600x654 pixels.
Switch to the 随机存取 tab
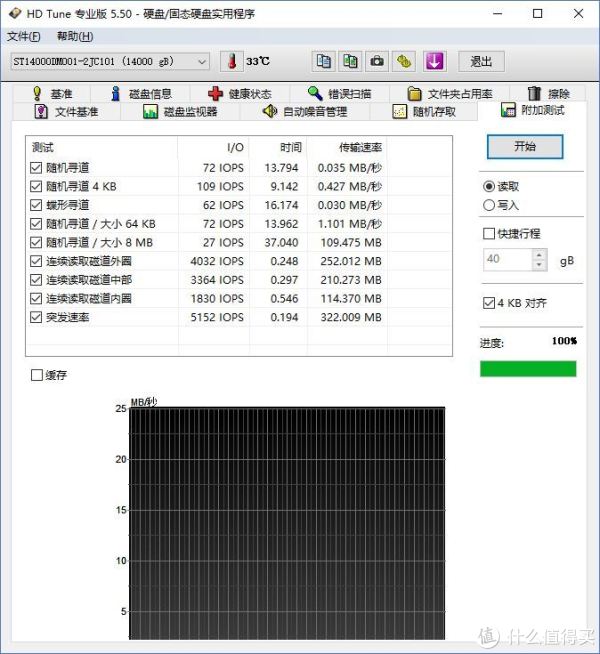point(424,112)
